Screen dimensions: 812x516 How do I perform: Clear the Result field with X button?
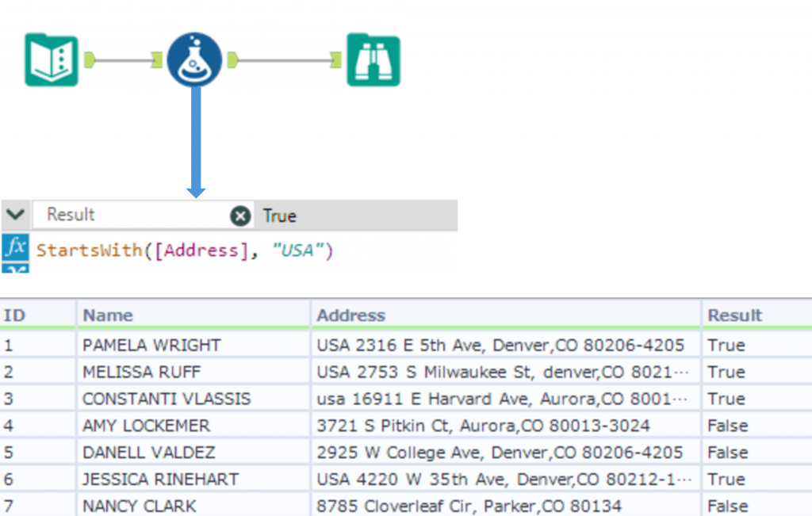point(240,216)
